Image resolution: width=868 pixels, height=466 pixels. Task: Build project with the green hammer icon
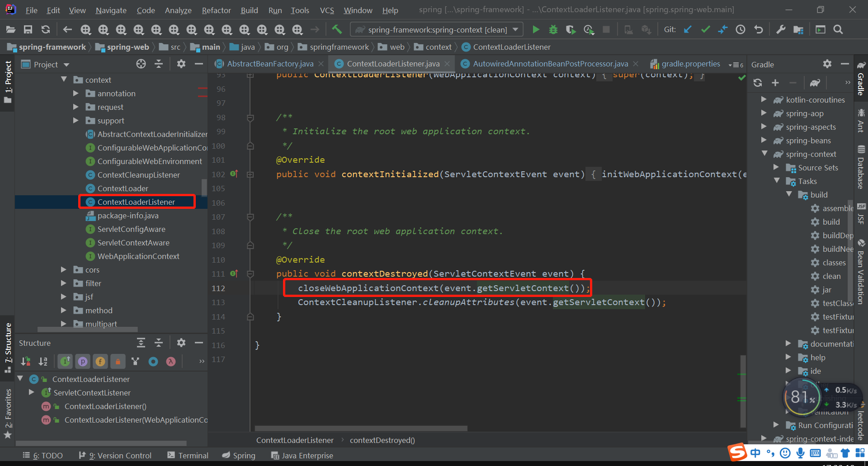[337, 29]
